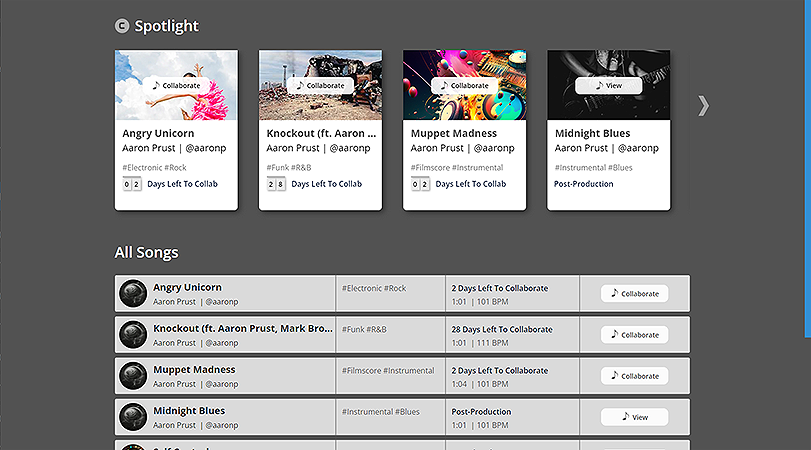Click 28 Days Left To Collaborate text

(502, 329)
